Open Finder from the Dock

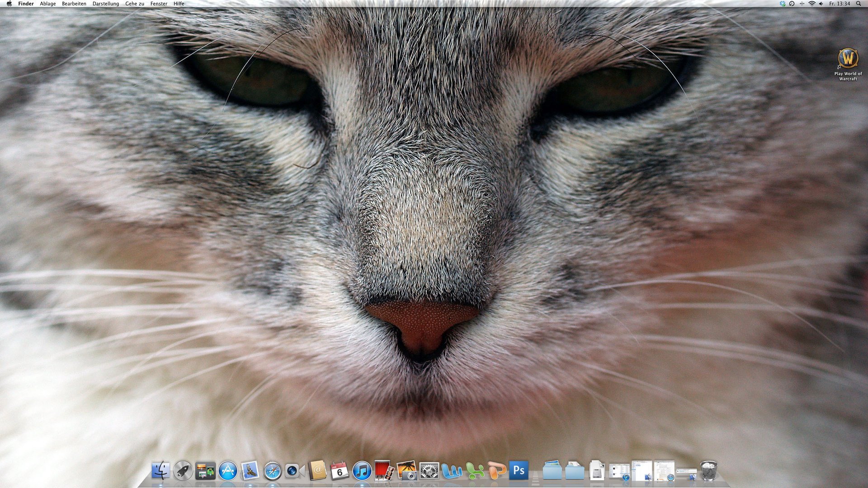(x=160, y=471)
